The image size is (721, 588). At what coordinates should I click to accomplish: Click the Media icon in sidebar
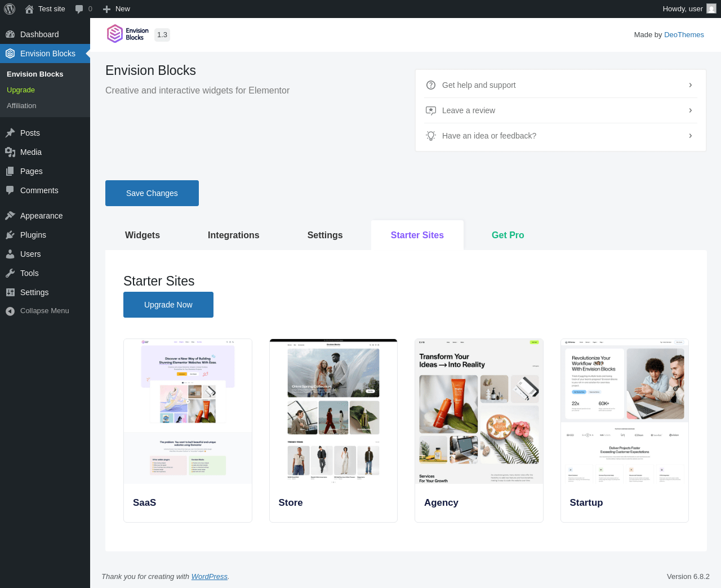pyautogui.click(x=10, y=152)
